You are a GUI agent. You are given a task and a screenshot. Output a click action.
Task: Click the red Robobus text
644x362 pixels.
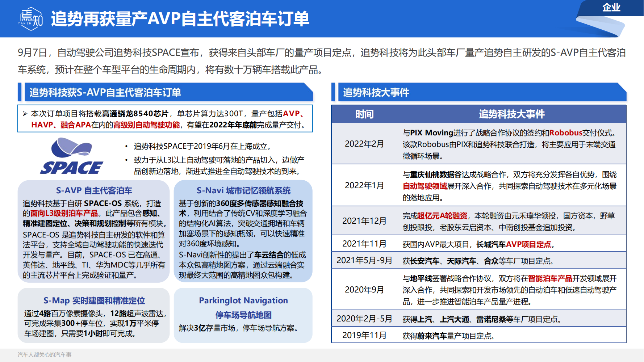[x=566, y=133]
